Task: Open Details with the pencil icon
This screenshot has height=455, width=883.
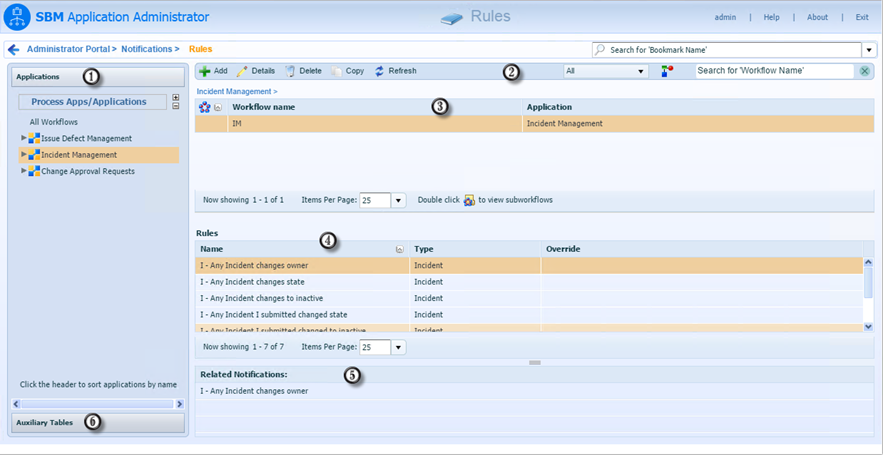Action: click(242, 71)
